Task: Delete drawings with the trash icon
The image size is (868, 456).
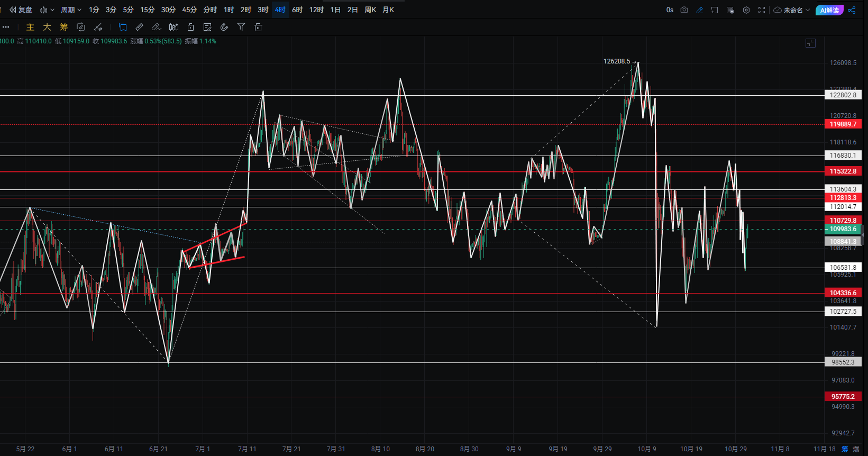Action: coord(258,27)
